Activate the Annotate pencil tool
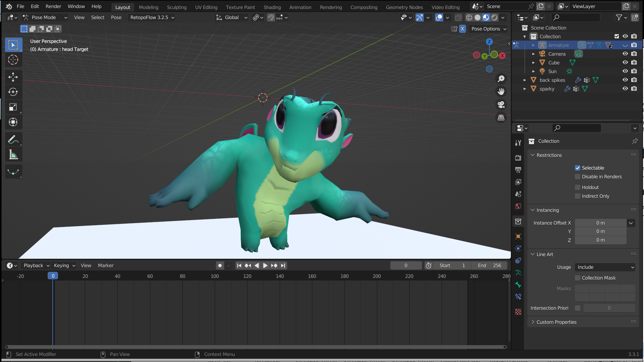644x362 pixels. (13, 139)
